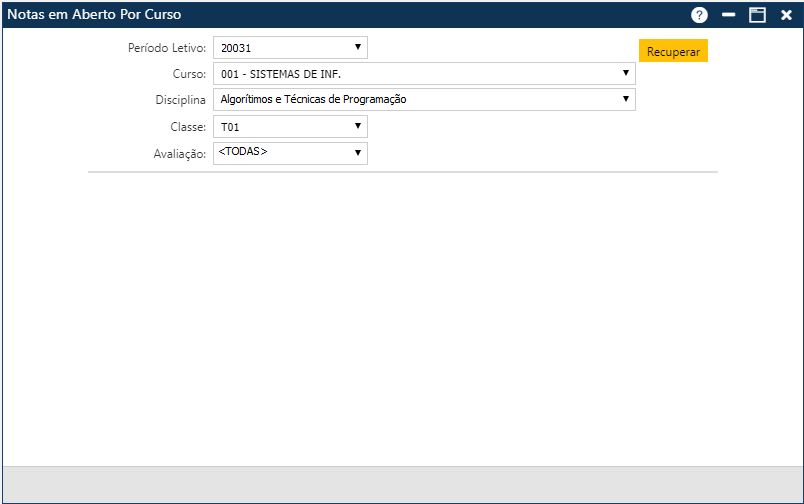The image size is (804, 504).
Task: Click the Algorítimos e Técnicas de Programação value
Action: click(313, 100)
